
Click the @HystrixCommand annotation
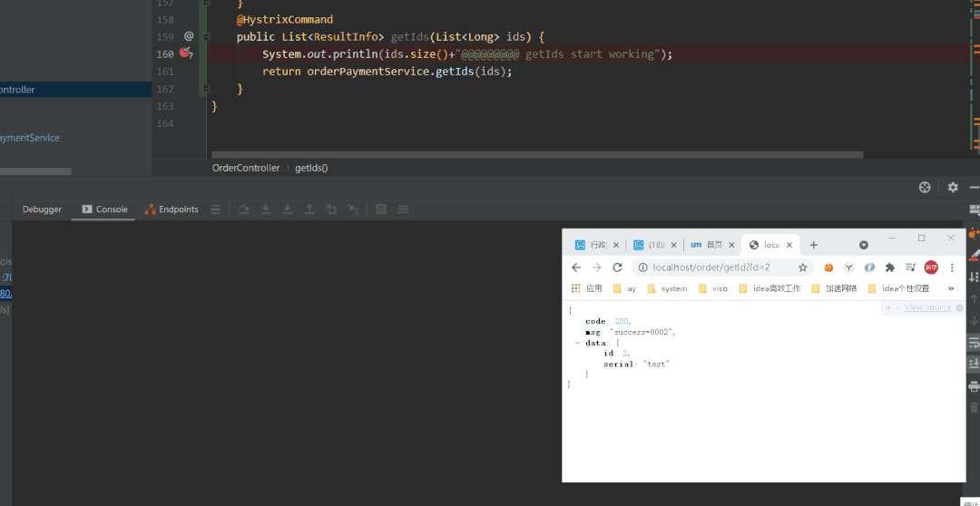pos(284,19)
